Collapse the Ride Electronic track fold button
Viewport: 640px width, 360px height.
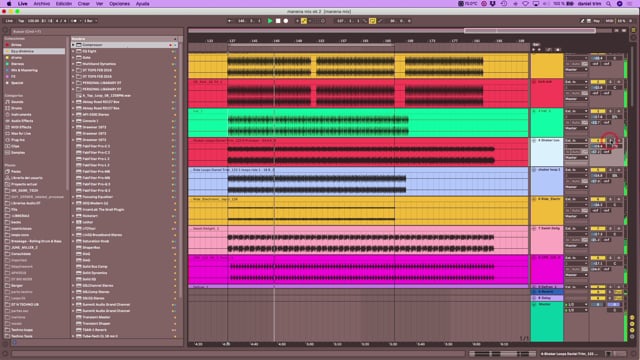[x=534, y=199]
